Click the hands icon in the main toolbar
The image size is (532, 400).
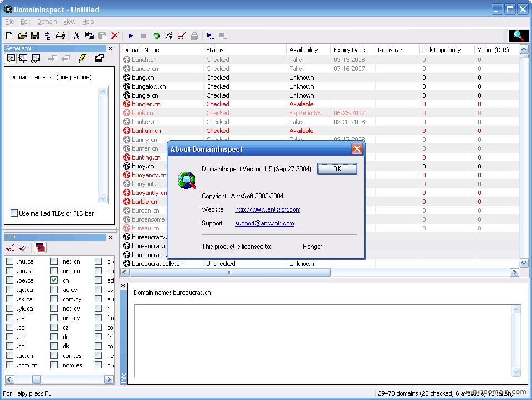pos(169,35)
